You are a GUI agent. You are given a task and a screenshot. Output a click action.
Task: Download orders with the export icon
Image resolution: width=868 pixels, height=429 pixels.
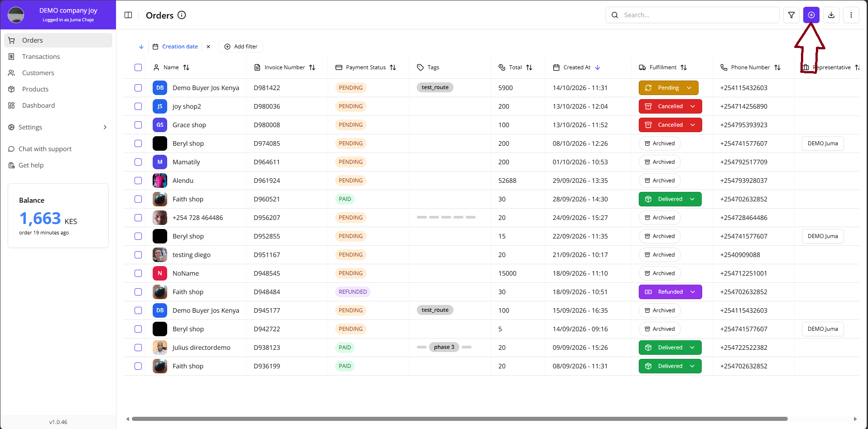click(x=831, y=15)
